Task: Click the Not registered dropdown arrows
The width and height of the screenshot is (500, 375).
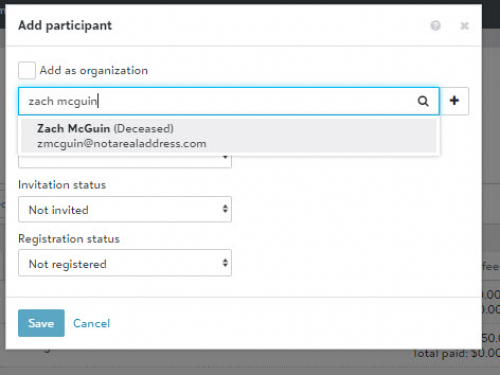Action: (x=225, y=263)
